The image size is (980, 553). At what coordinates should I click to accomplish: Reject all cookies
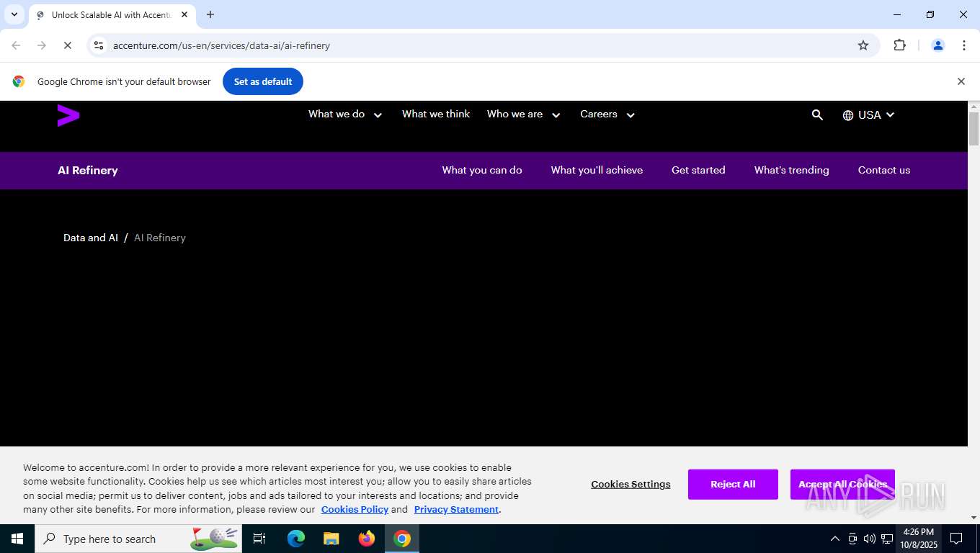[733, 485]
